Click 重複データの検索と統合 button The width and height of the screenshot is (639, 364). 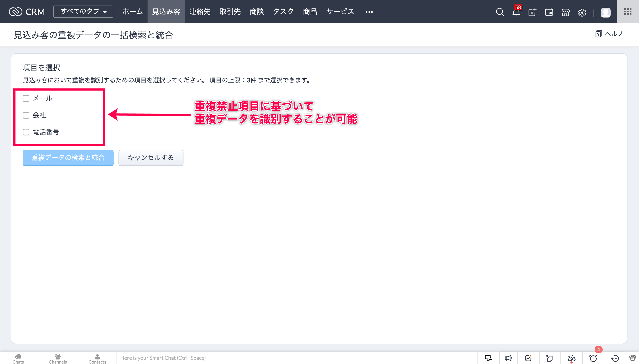(x=68, y=157)
